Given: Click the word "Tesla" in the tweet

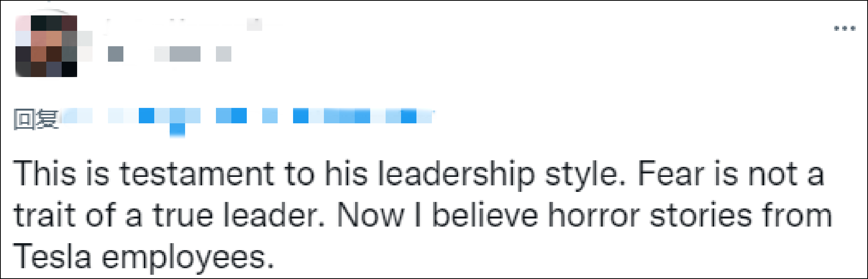Looking at the screenshot, I should 52,256.
